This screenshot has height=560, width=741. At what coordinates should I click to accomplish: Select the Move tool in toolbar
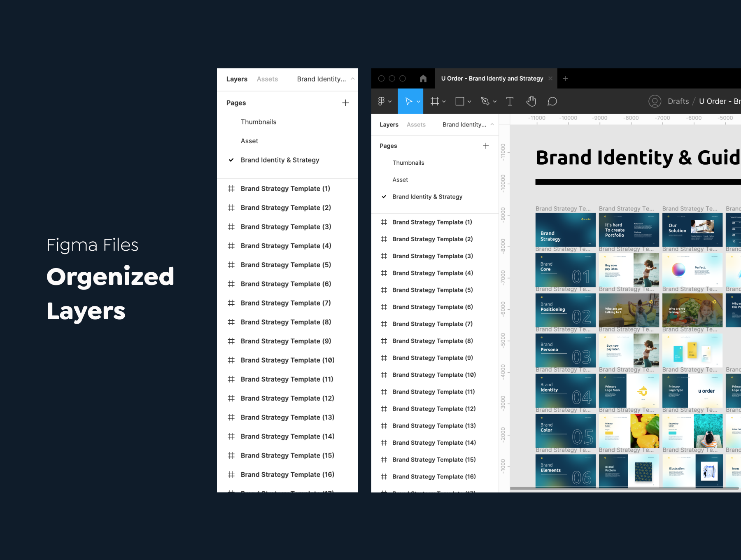[408, 101]
